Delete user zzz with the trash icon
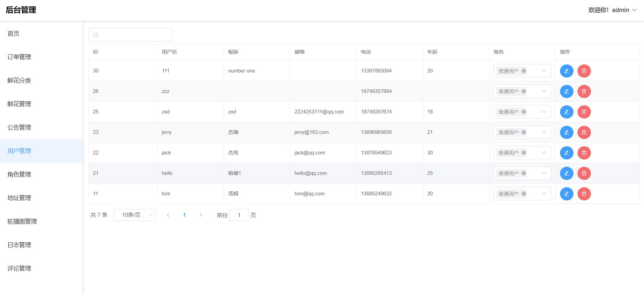Viewport: 644px width, 294px height. coord(584,91)
